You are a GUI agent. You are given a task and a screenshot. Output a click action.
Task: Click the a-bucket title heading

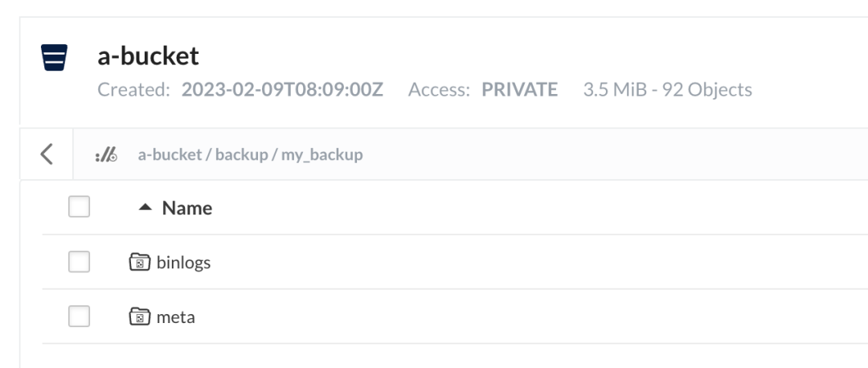pos(148,56)
